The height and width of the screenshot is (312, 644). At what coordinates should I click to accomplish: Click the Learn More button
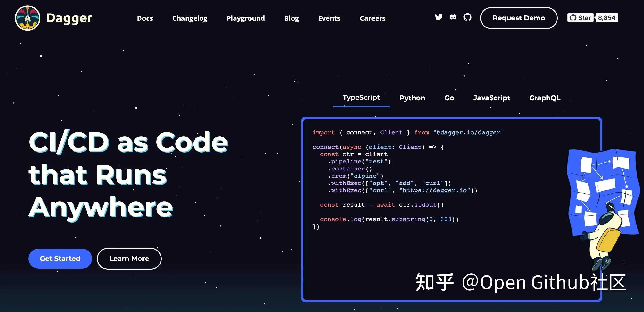(x=129, y=258)
